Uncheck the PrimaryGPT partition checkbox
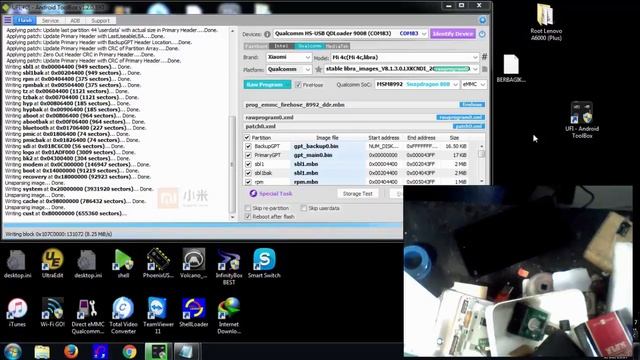640x360 pixels. click(248, 155)
